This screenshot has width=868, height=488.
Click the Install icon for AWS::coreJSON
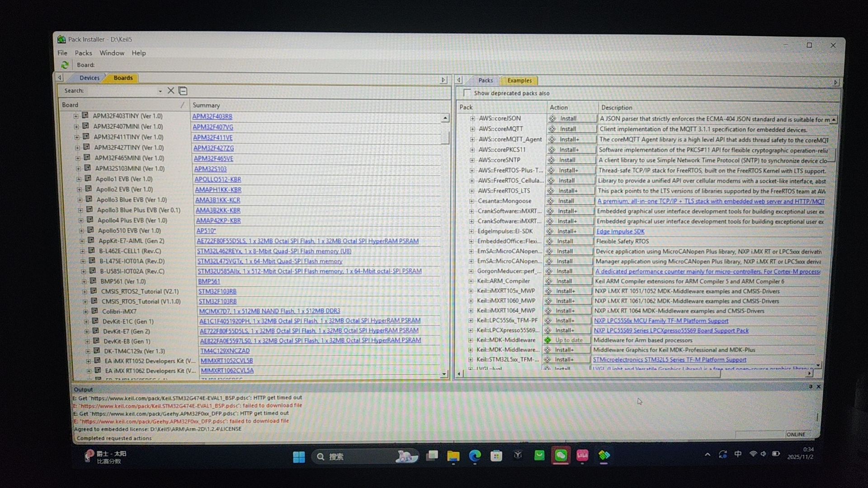(x=552, y=118)
